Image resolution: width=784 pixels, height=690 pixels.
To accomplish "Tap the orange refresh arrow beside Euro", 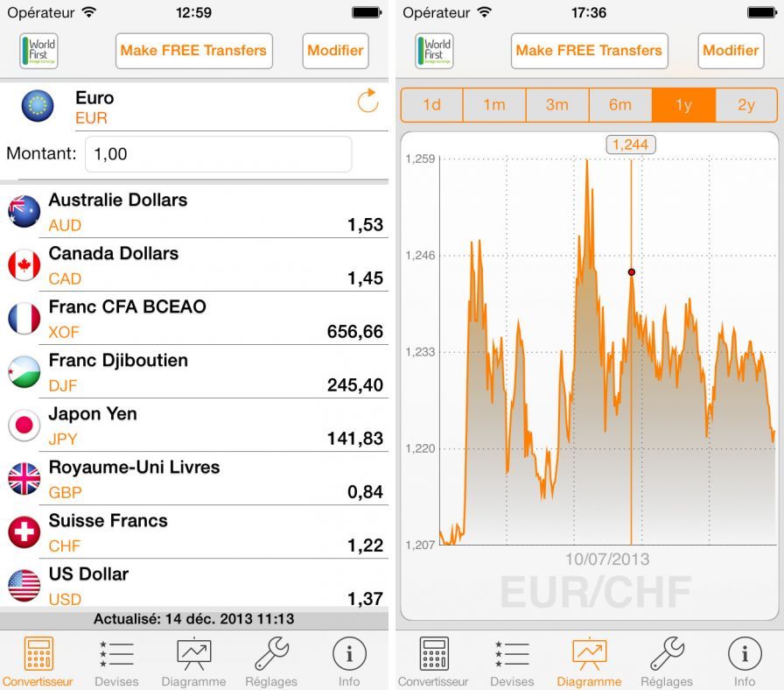I will point(367,102).
